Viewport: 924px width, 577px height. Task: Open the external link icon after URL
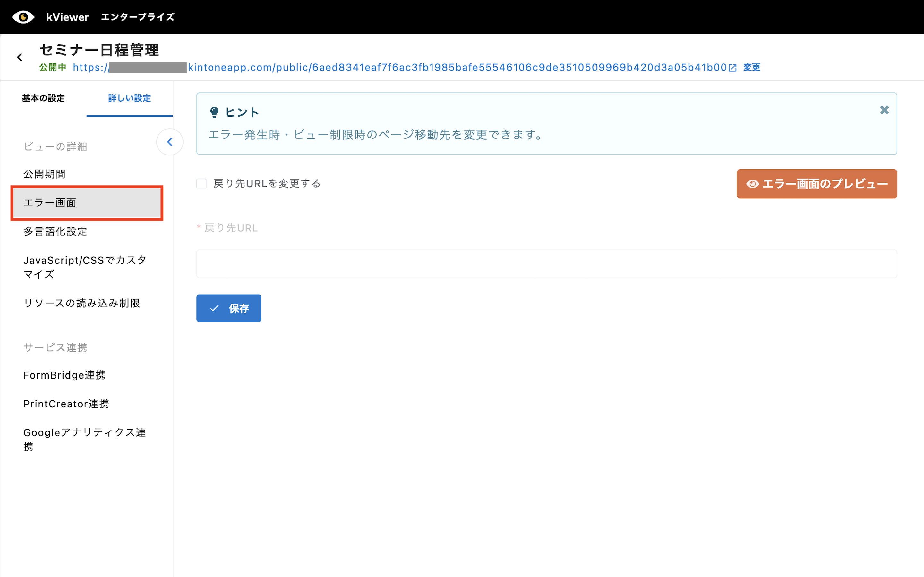point(732,68)
